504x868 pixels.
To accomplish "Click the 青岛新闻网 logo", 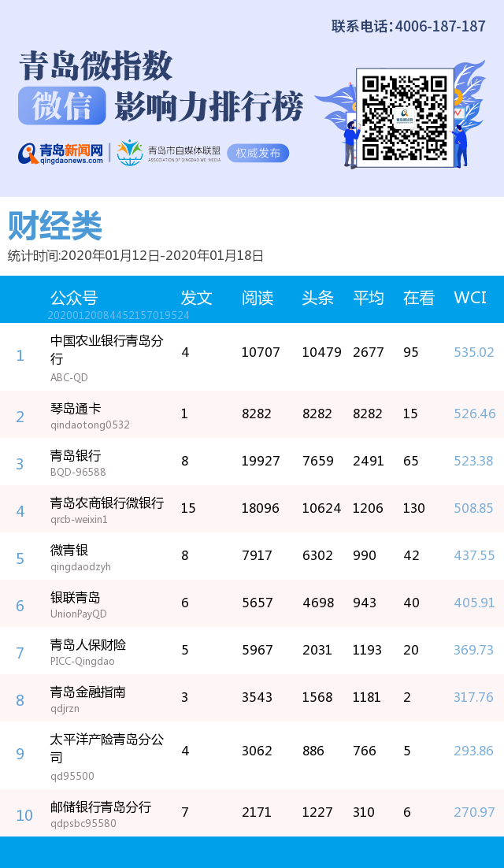I will click(61, 153).
